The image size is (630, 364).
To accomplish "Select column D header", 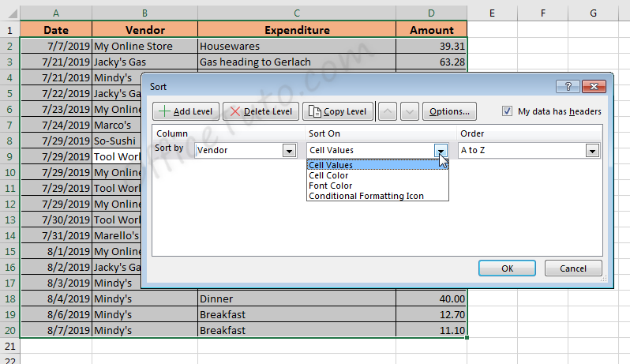I will [x=431, y=13].
